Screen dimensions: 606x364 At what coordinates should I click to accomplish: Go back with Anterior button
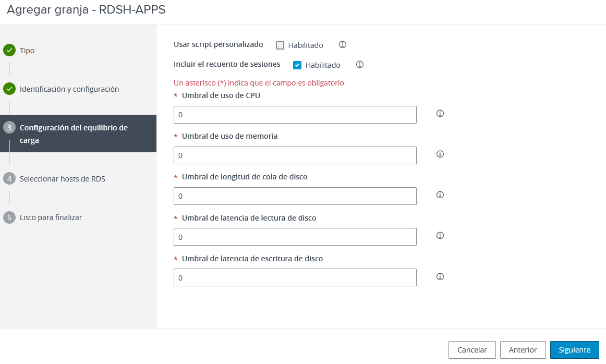coord(523,350)
